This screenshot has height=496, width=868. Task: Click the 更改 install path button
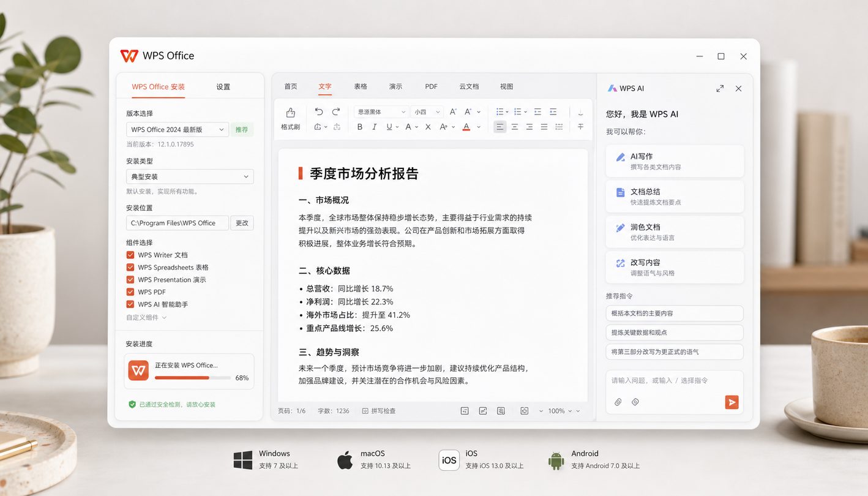(x=242, y=223)
